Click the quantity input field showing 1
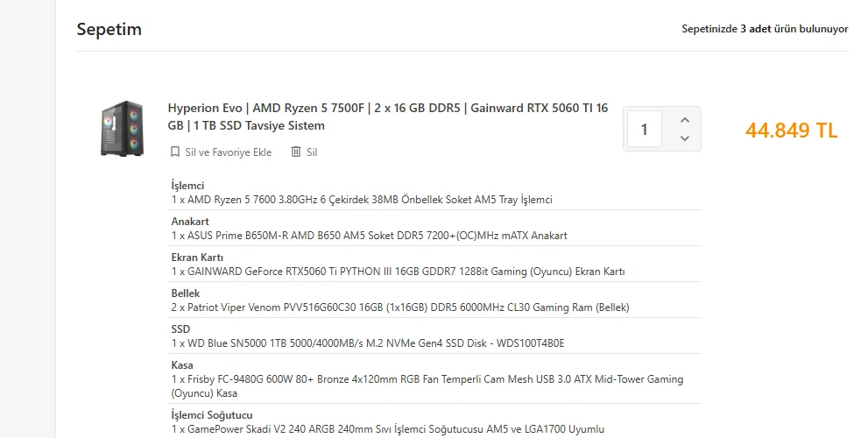This screenshot has height=438, width=868. [645, 129]
